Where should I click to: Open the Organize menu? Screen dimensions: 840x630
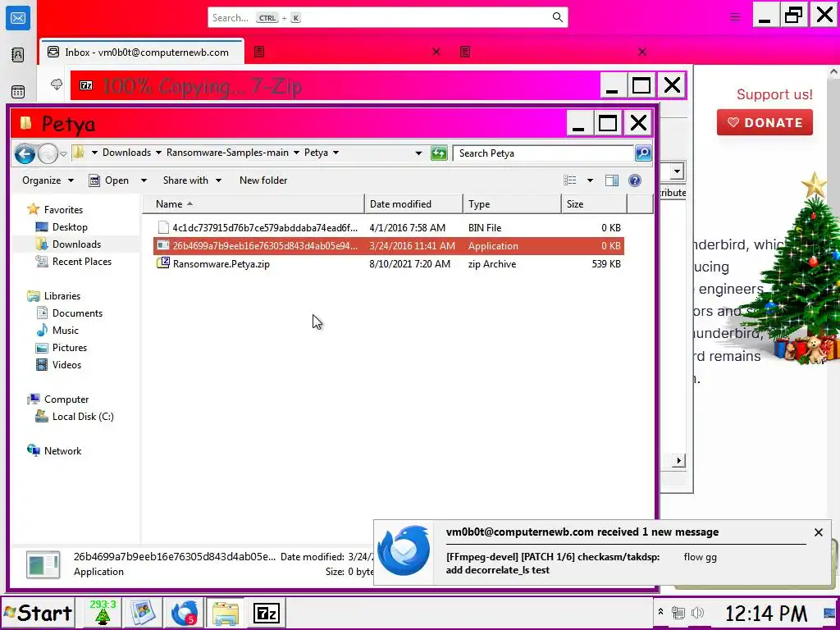48,180
